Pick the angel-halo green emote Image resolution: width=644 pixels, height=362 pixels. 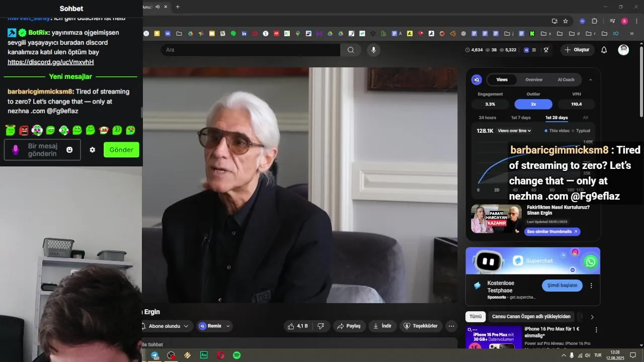pyautogui.click(x=11, y=130)
